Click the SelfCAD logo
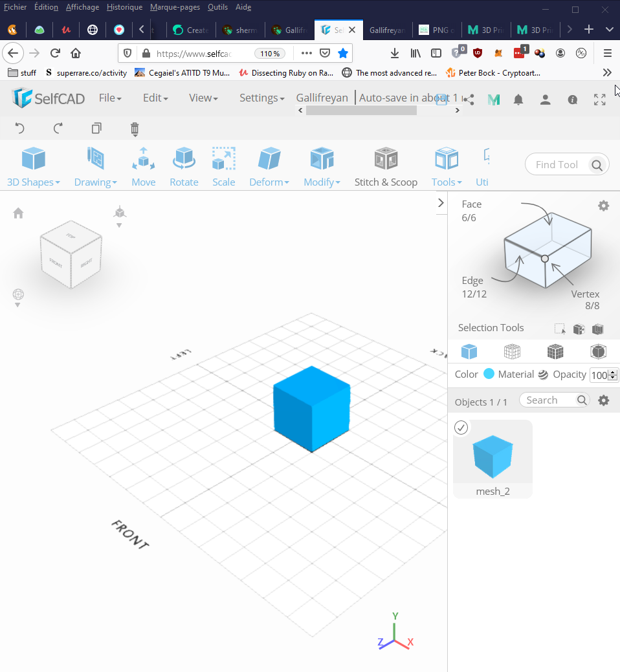The height and width of the screenshot is (672, 620). click(48, 98)
